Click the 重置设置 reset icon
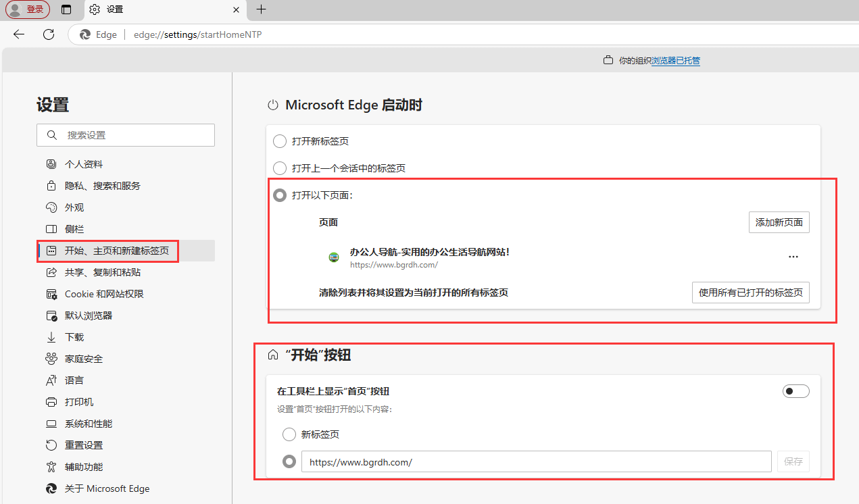This screenshot has width=859, height=504. [x=51, y=445]
